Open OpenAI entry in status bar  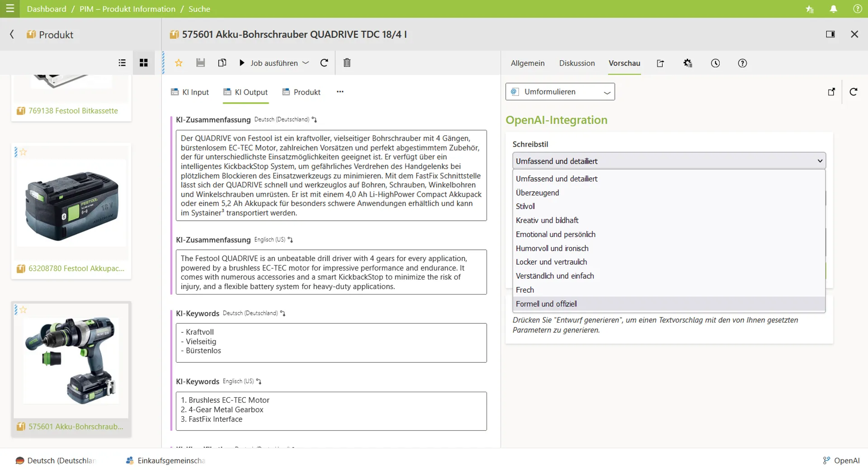(x=841, y=461)
